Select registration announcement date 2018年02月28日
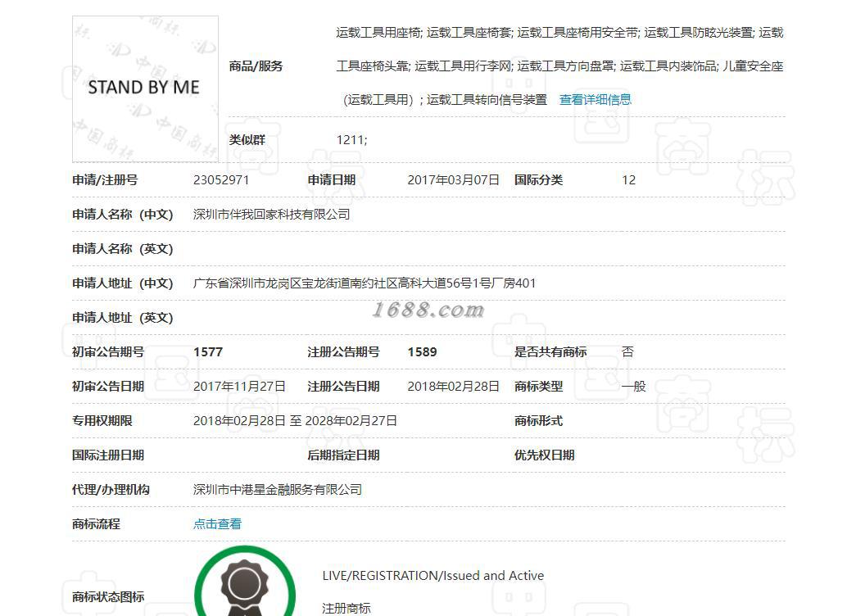856x616 pixels. pos(453,387)
